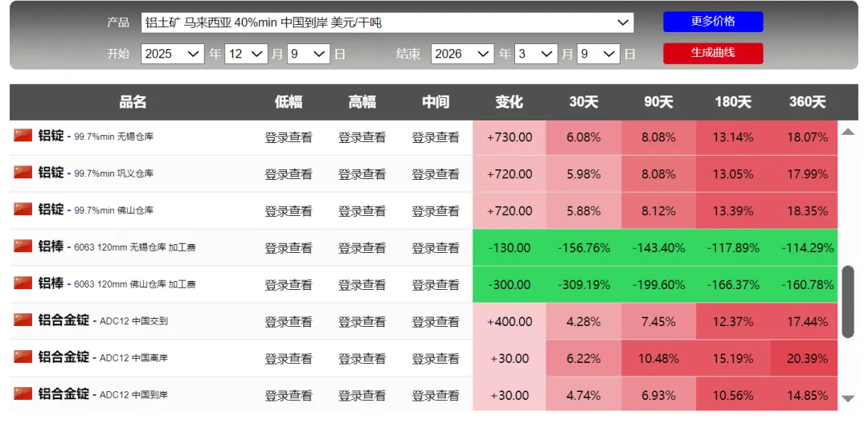Viewport: 868px width, 424px height.
Task: Click product name 铝锭 99.7%min 无锡仓库
Action: [x=96, y=136]
